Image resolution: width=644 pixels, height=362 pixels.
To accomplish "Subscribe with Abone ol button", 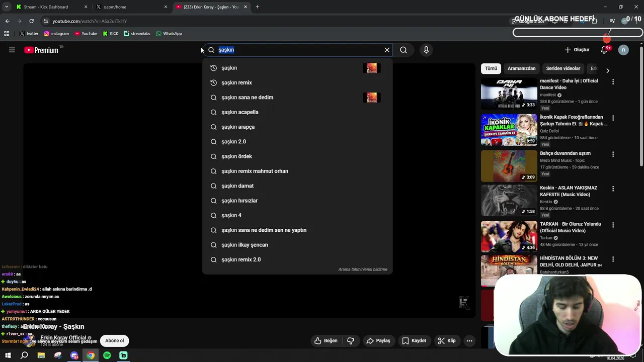I will coord(114,340).
